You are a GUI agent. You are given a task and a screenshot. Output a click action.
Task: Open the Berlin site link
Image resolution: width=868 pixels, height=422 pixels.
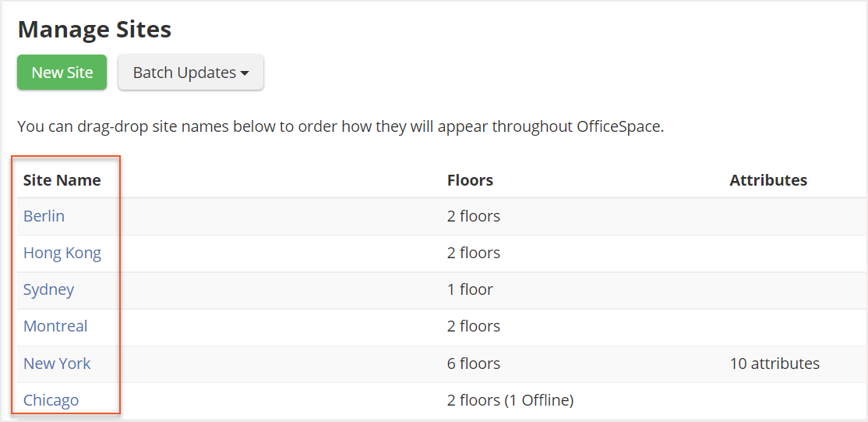pyautogui.click(x=44, y=216)
